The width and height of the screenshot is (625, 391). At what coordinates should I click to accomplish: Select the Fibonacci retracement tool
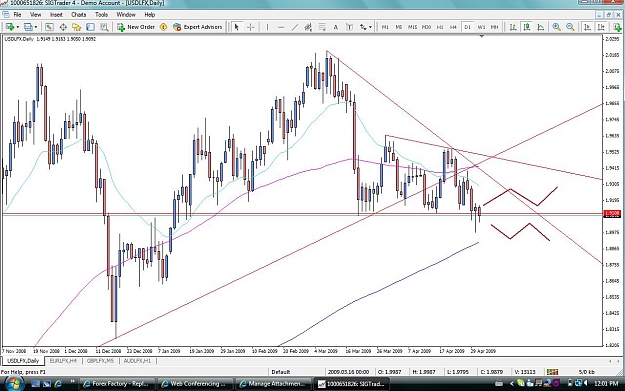coord(322,27)
